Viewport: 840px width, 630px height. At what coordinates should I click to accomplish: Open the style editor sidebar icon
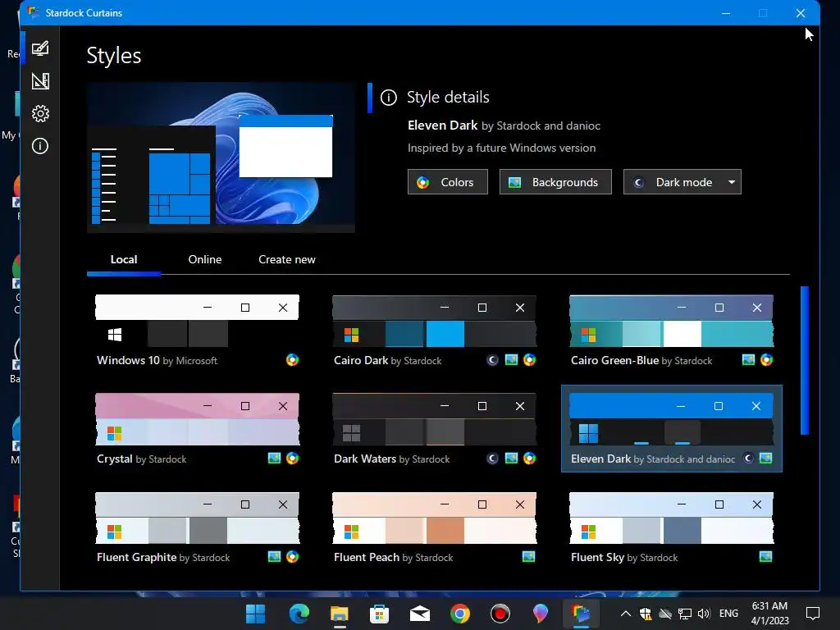(40, 81)
